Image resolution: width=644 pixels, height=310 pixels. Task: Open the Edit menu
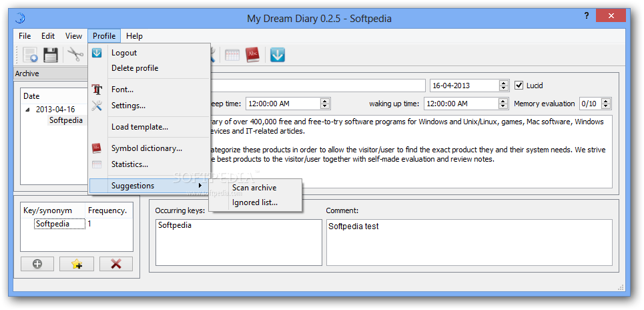point(48,36)
